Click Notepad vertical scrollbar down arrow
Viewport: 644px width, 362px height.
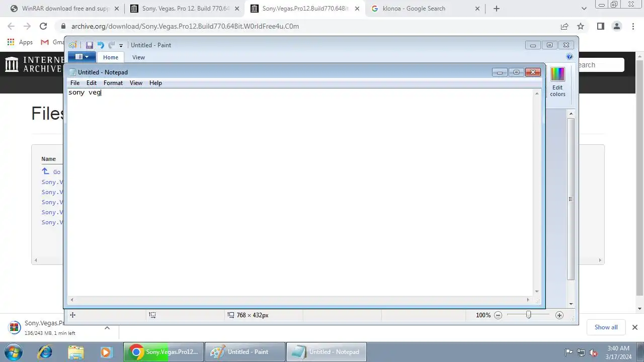[x=537, y=291]
